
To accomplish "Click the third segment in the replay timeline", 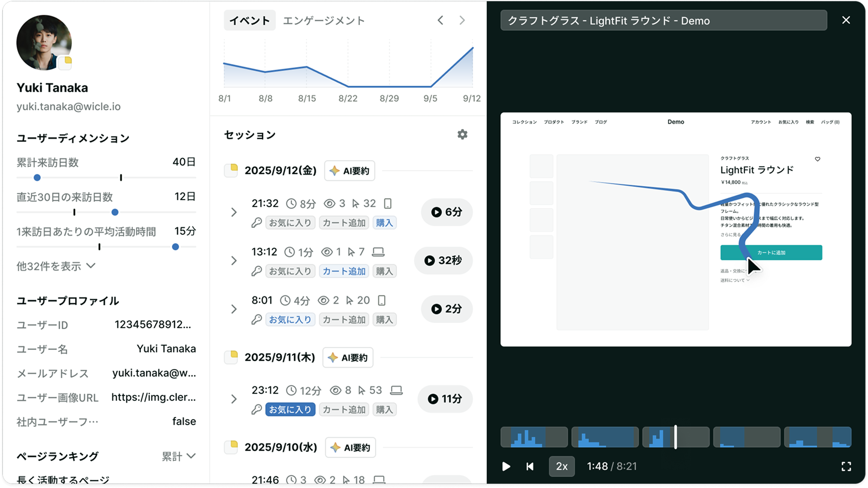I will 675,436.
